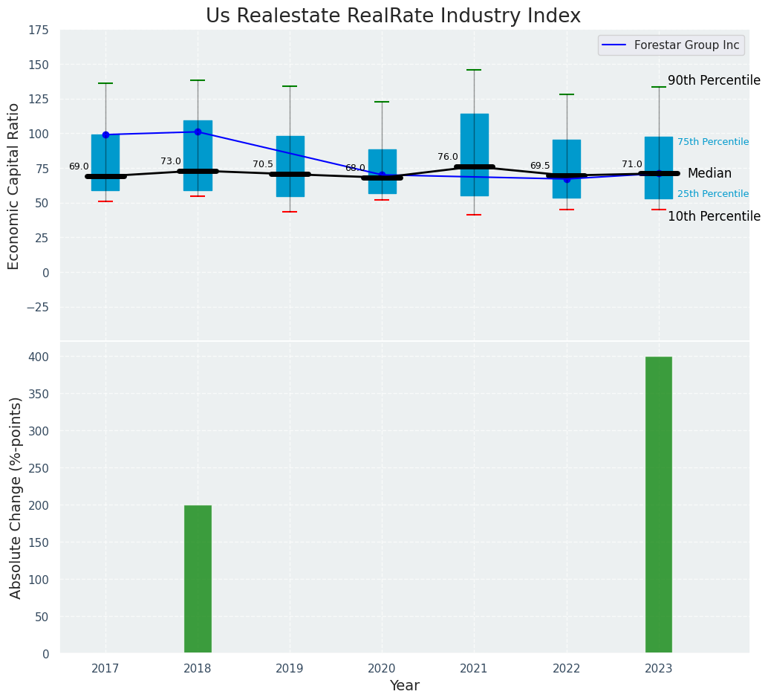Click the green 2018 absolute change bar
This screenshot has height=700, width=768.
(198, 580)
